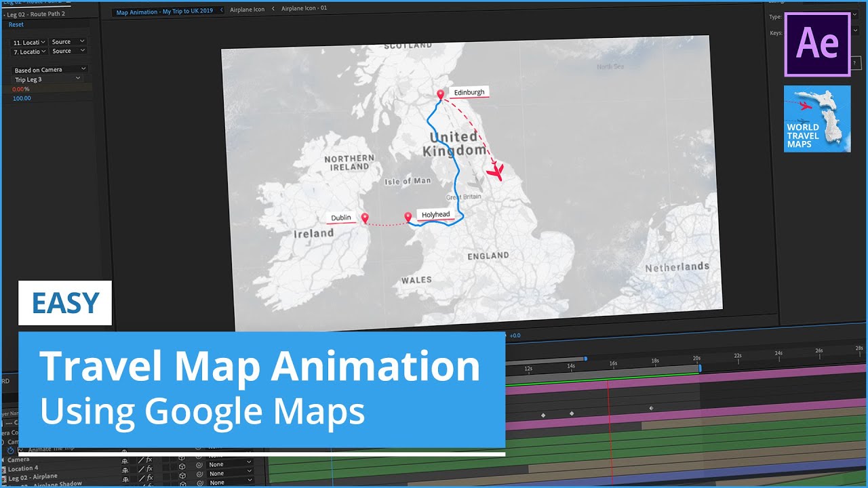Click the blue Reset link
The width and height of the screenshot is (868, 488).
(x=16, y=24)
